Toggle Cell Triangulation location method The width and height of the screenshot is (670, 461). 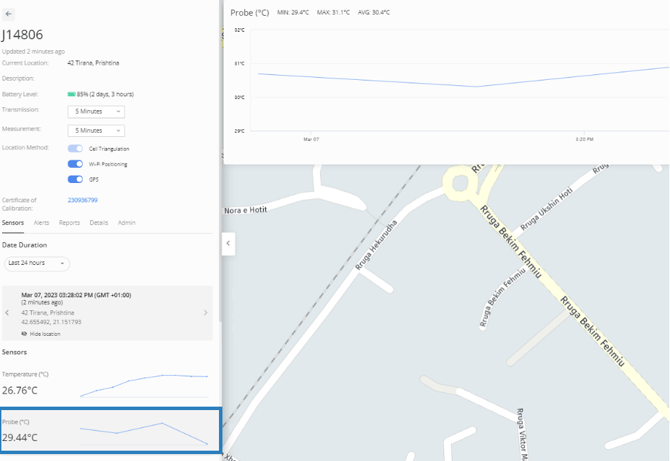pyautogui.click(x=75, y=149)
